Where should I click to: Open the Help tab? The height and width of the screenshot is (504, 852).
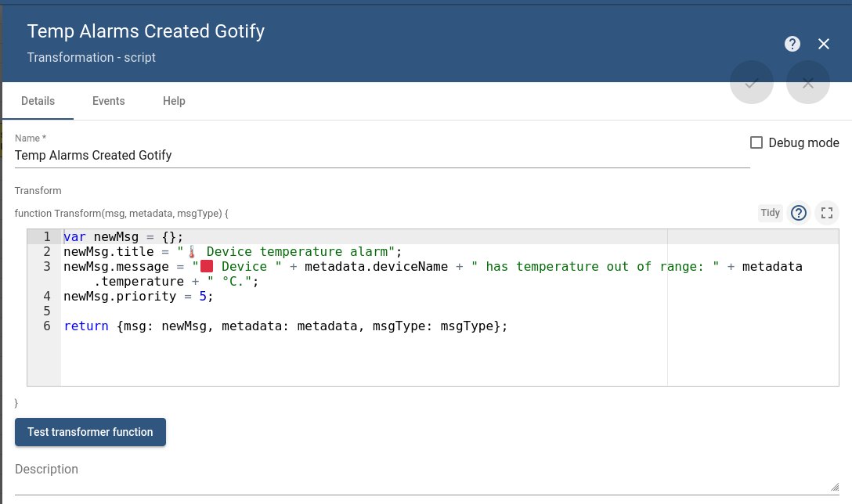[x=174, y=101]
